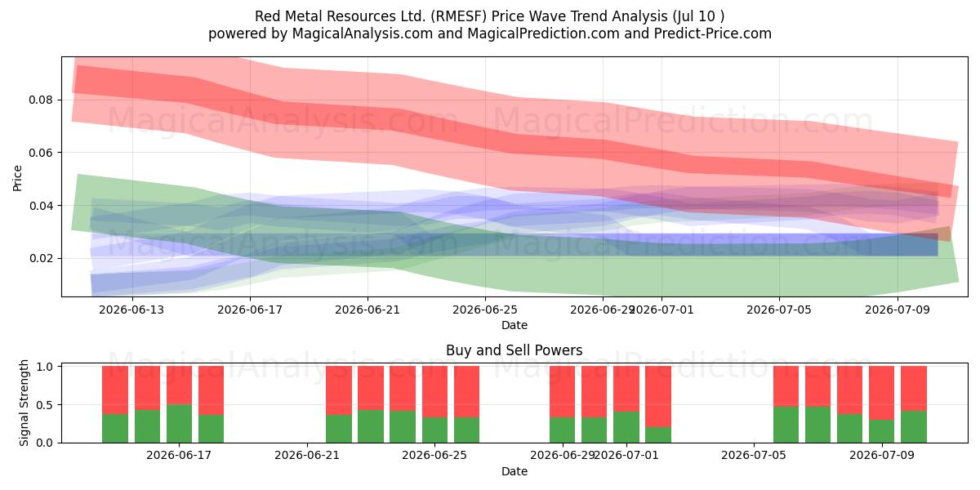The height and width of the screenshot is (490, 980).
Task: Click the last bar in Buy and Sell Powers
Action: [914, 404]
